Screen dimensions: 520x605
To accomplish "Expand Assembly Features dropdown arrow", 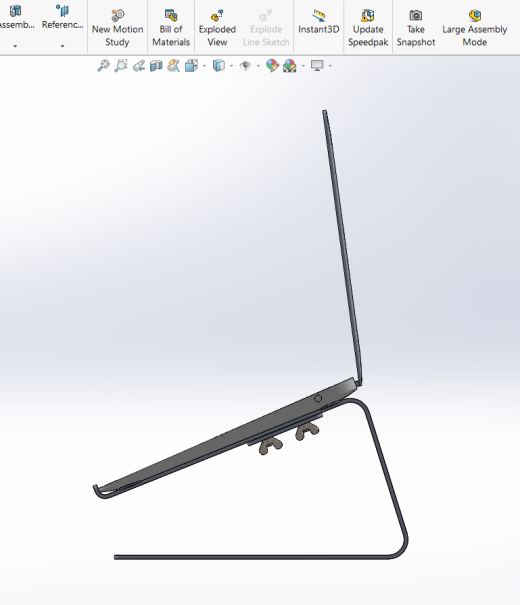I will tap(15, 46).
